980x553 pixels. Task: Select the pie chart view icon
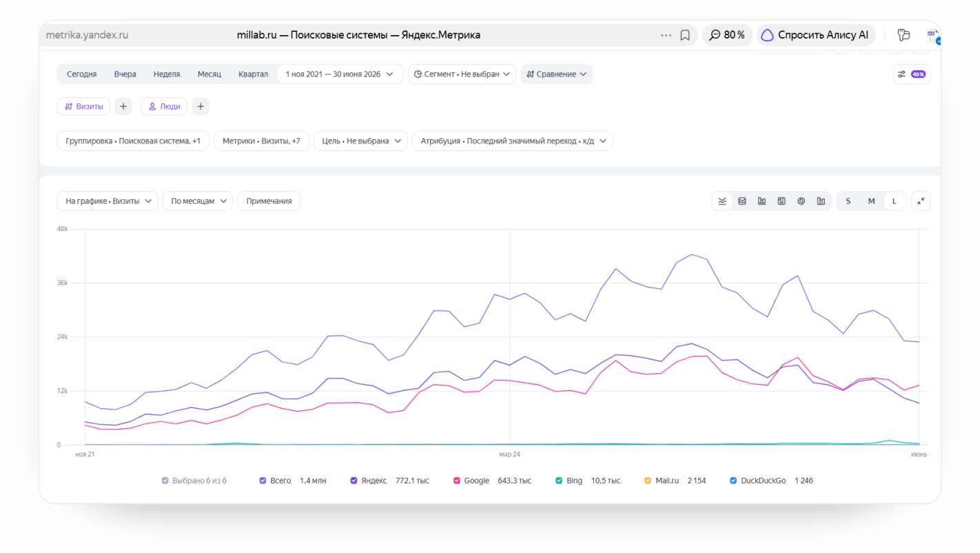(x=802, y=201)
